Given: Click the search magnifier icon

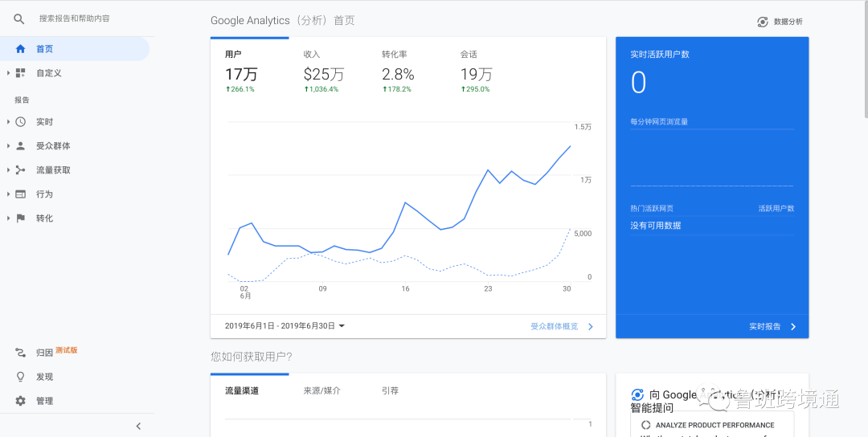Looking at the screenshot, I should coord(18,18).
